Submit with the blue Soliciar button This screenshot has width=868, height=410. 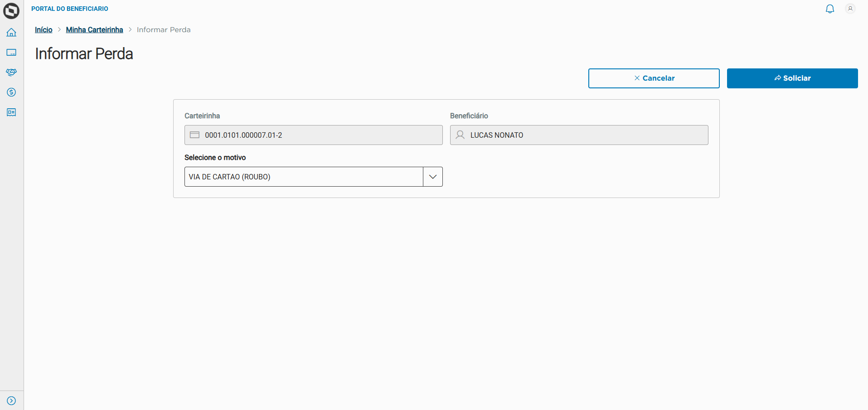(x=792, y=78)
